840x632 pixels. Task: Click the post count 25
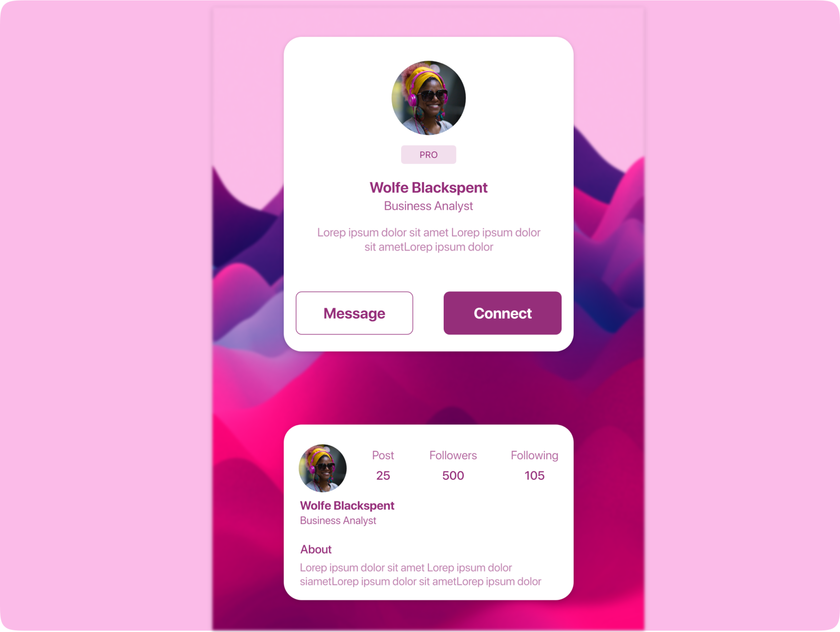pyautogui.click(x=383, y=476)
